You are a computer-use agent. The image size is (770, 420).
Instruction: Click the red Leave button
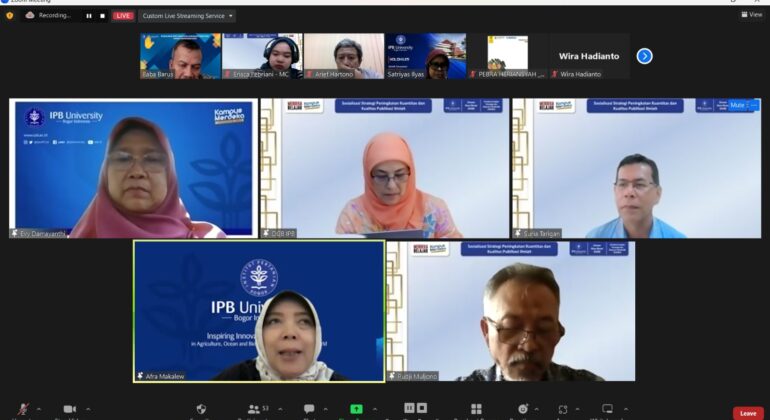pos(747,413)
